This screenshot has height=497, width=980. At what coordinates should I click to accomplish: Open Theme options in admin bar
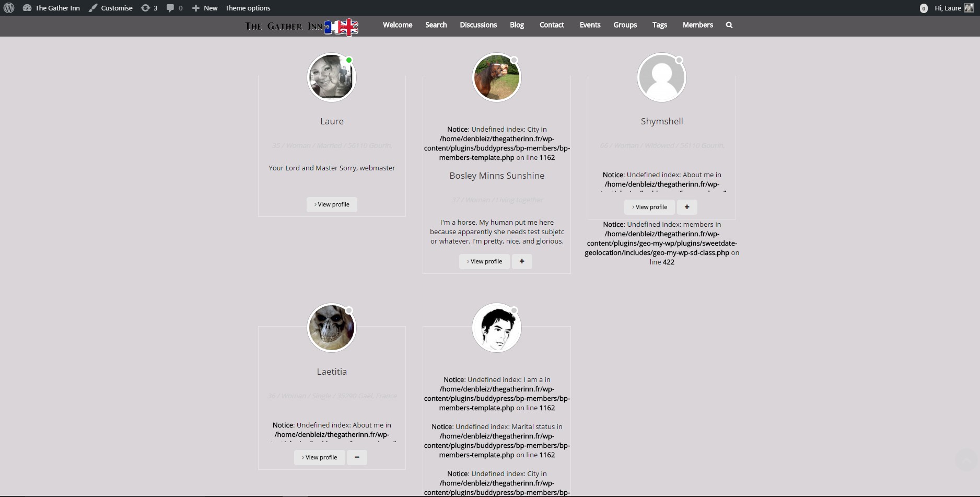pos(248,8)
